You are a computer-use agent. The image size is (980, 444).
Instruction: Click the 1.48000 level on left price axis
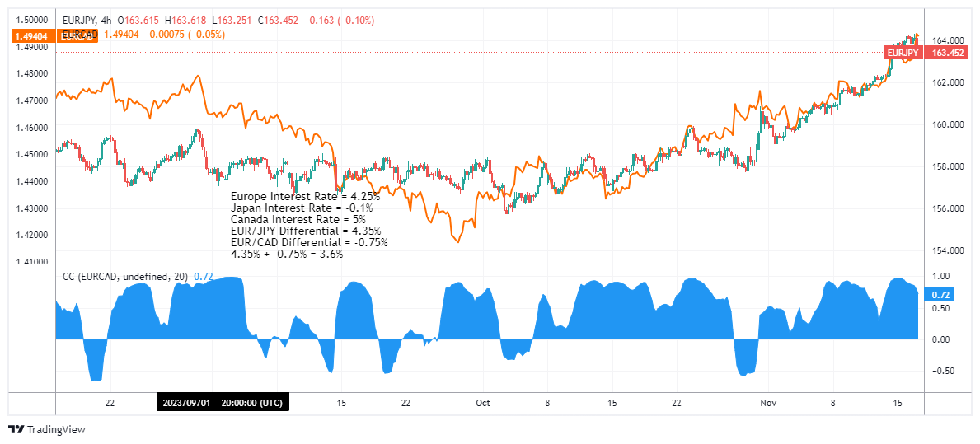(31, 73)
